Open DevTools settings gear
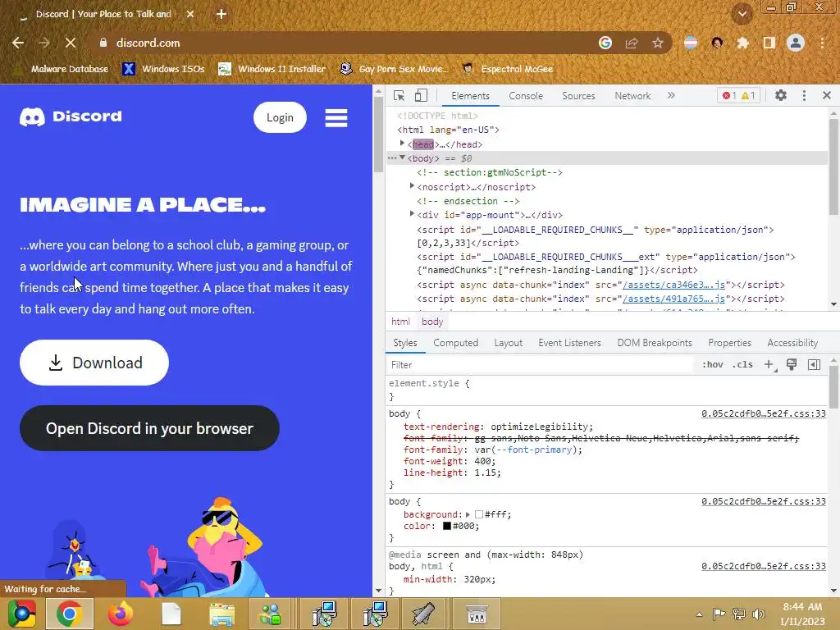 pyautogui.click(x=781, y=95)
